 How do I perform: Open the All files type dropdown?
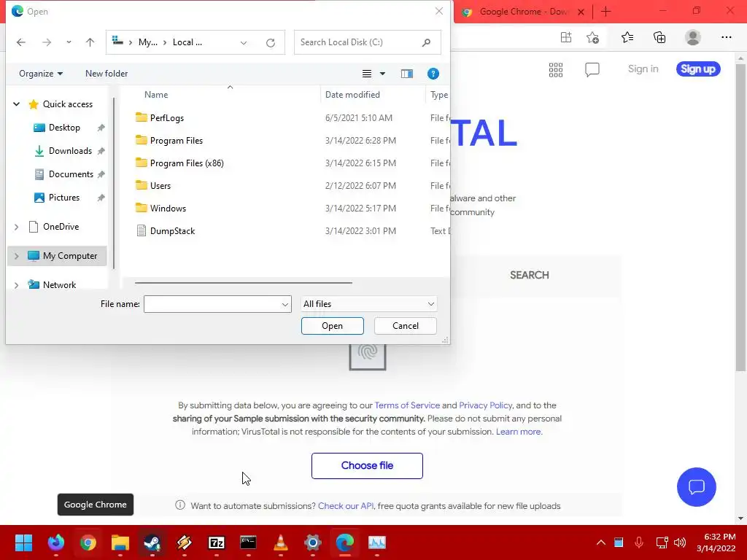pos(368,304)
